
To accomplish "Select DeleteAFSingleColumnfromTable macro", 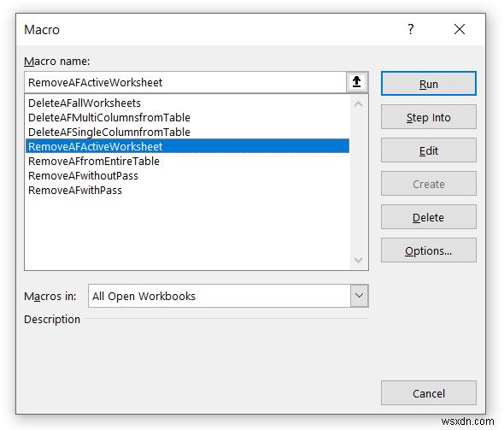I will (x=187, y=132).
